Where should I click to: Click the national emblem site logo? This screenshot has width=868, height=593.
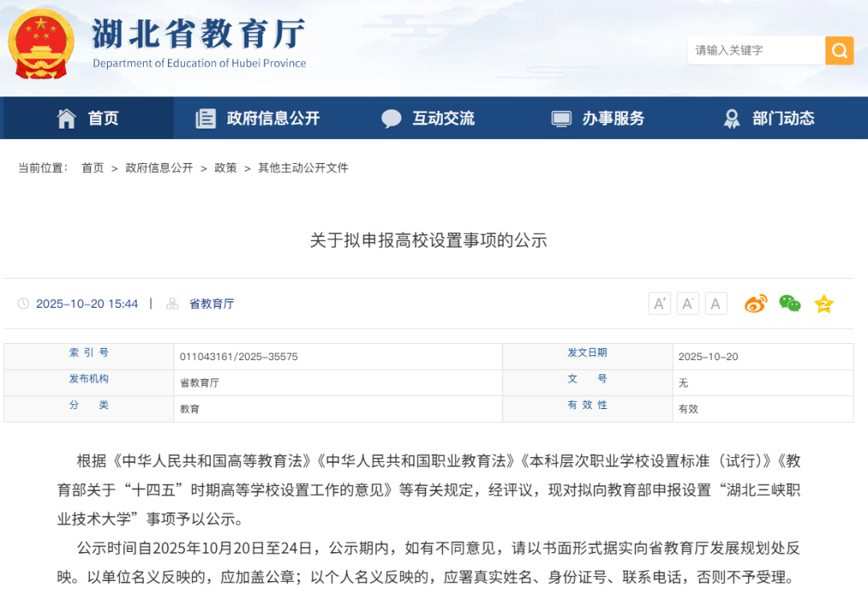pyautogui.click(x=41, y=44)
